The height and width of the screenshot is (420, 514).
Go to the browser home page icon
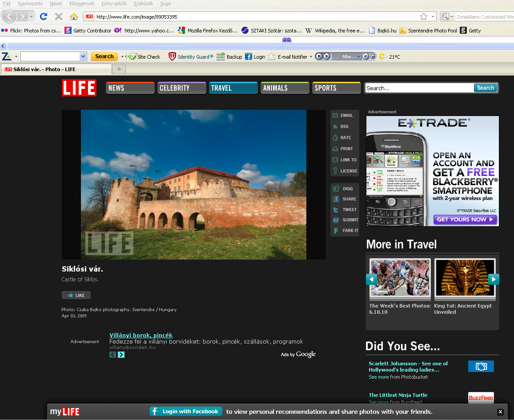point(74,16)
